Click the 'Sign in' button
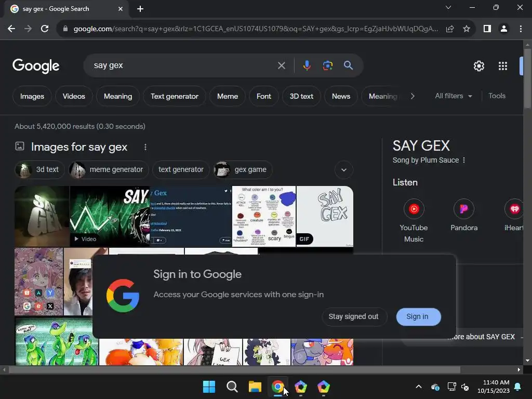This screenshot has height=399, width=532. [x=418, y=316]
